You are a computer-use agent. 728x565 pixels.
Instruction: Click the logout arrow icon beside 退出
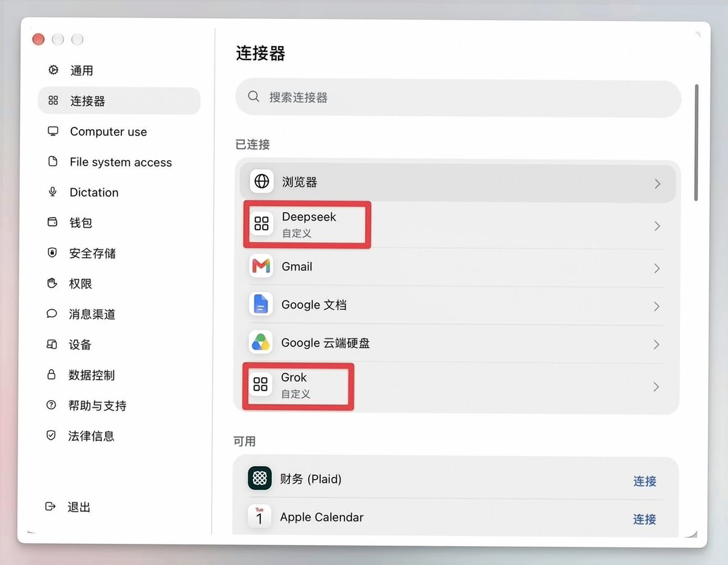pyautogui.click(x=51, y=506)
